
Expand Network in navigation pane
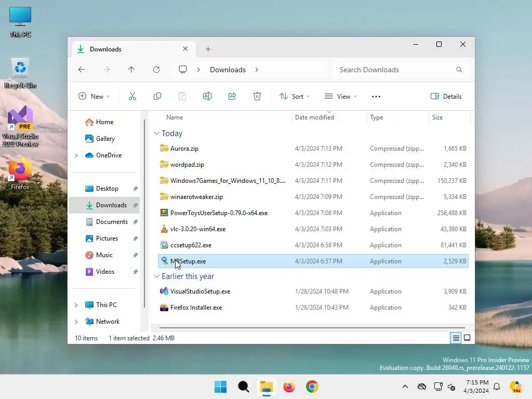(76, 322)
